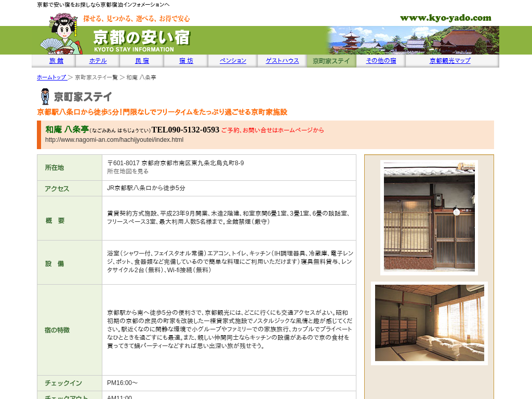Click the pagoda temple banner image

click(x=413, y=41)
